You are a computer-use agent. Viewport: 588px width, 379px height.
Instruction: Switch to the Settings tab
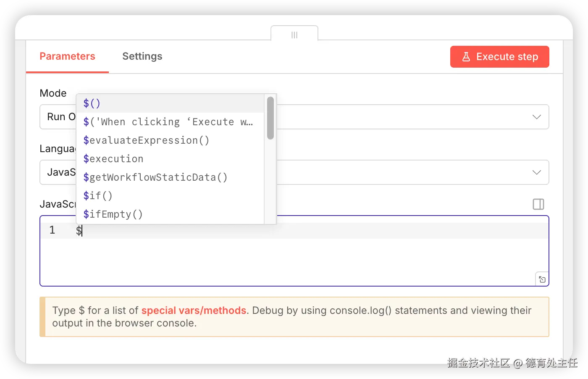(142, 56)
